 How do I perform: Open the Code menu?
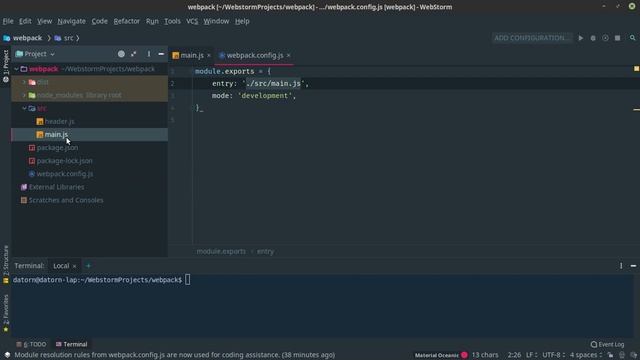tap(100, 21)
